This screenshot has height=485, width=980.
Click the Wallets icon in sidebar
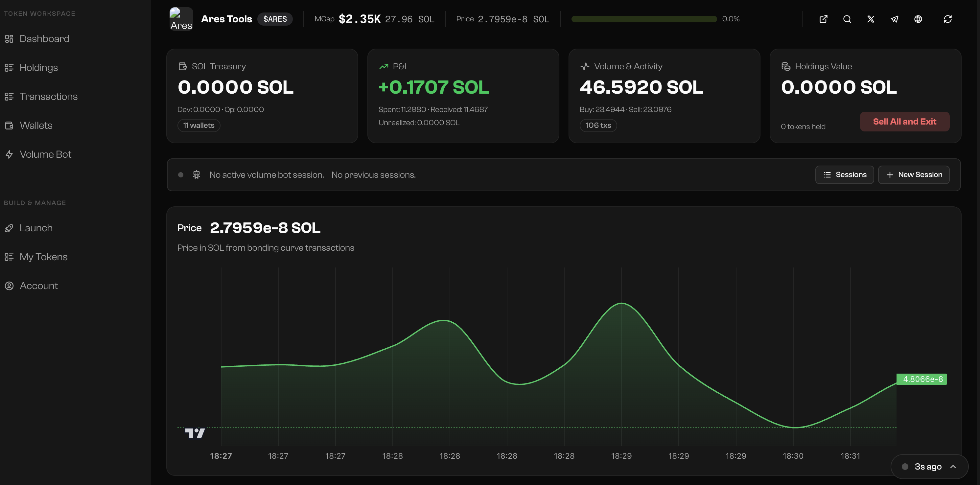pos(9,126)
